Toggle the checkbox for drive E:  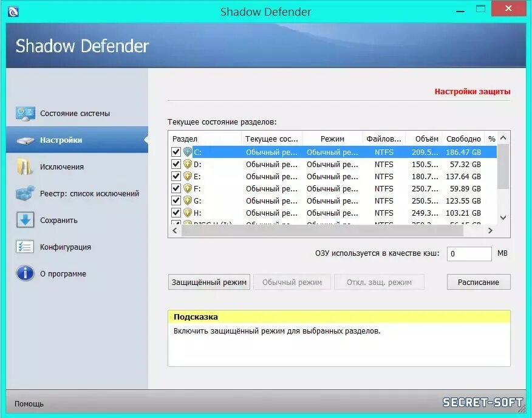(176, 176)
